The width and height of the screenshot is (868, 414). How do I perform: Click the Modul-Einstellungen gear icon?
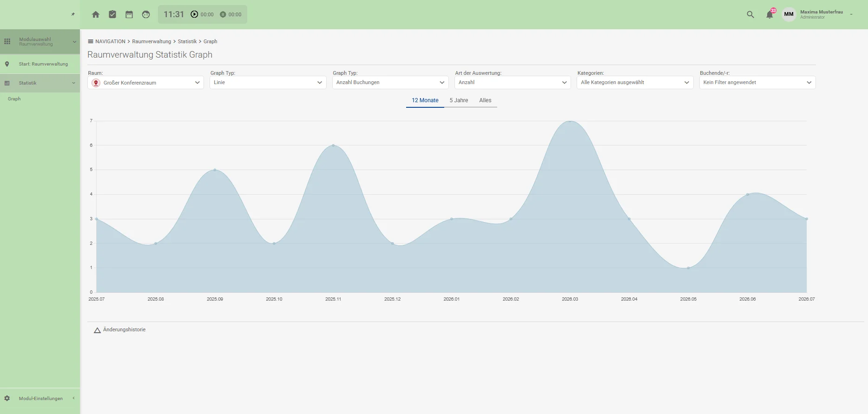[7, 398]
